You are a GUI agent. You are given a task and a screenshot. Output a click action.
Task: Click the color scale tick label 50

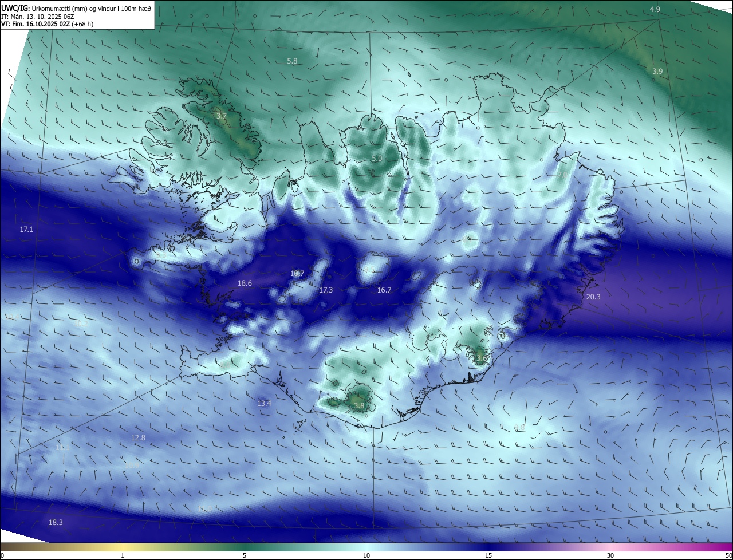(x=728, y=555)
